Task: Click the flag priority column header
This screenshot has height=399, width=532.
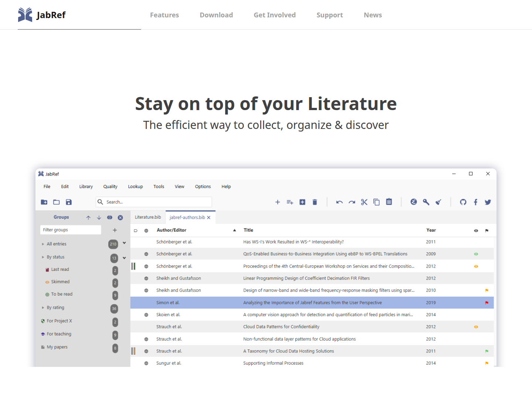Action: pos(487,231)
